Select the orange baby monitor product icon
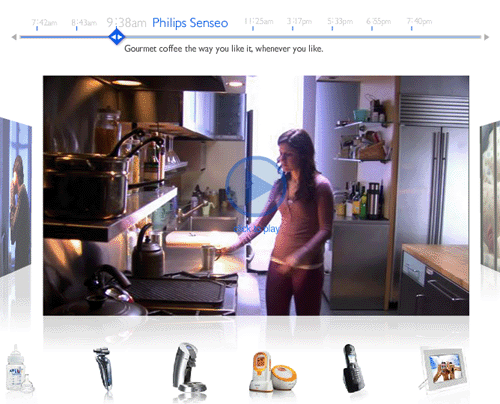This screenshot has height=404, width=500. [273, 371]
